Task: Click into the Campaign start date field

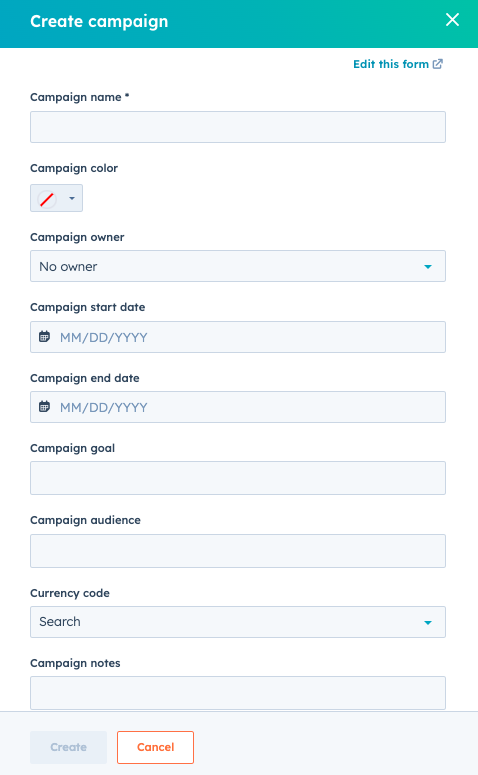Action: [x=238, y=337]
